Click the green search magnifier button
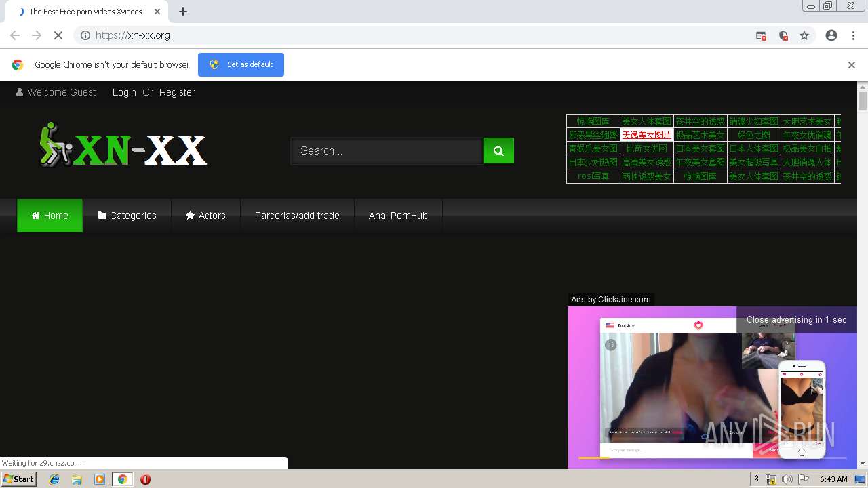 pos(498,150)
